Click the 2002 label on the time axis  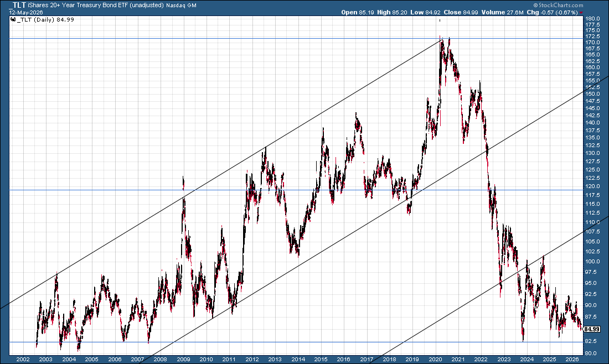23,359
